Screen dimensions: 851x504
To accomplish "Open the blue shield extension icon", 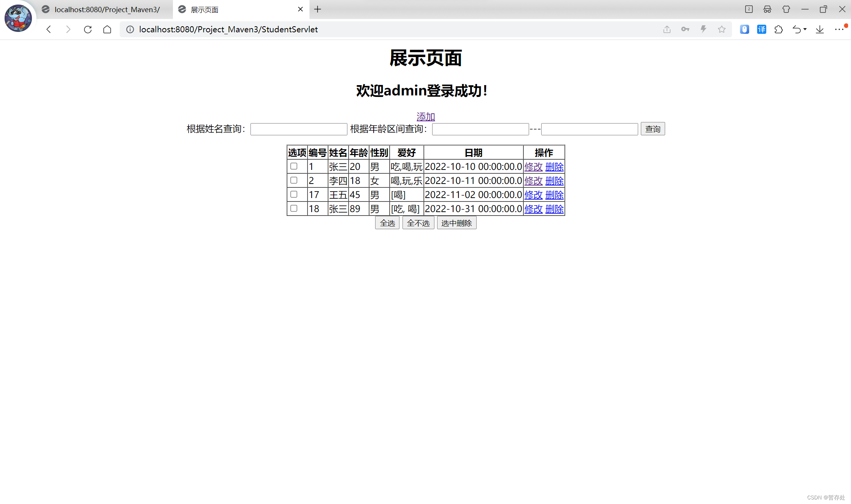I will (x=745, y=29).
